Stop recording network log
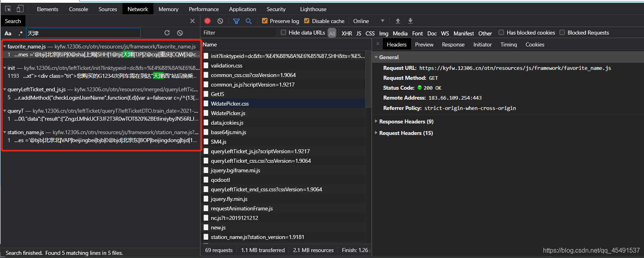Image resolution: width=644 pixels, height=258 pixels. (208, 21)
